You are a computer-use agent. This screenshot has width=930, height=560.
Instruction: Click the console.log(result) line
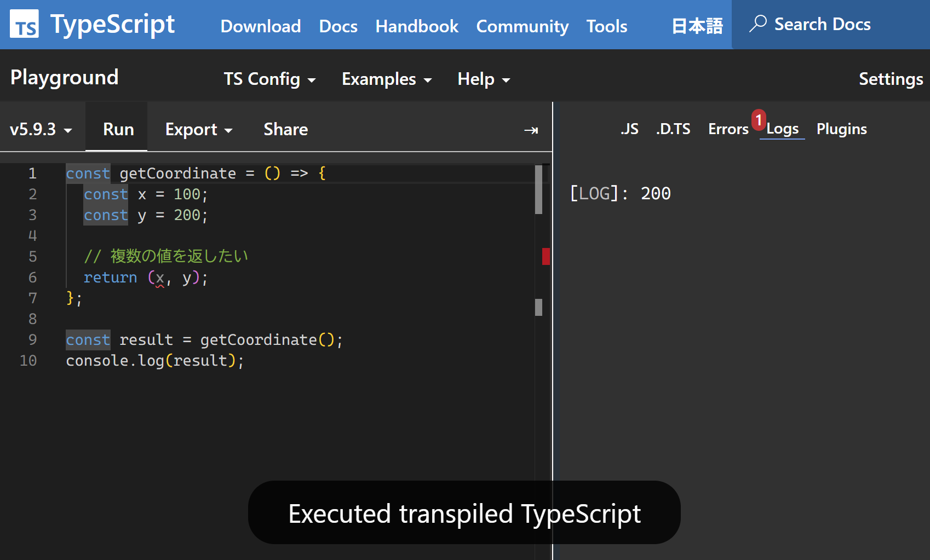pyautogui.click(x=155, y=361)
